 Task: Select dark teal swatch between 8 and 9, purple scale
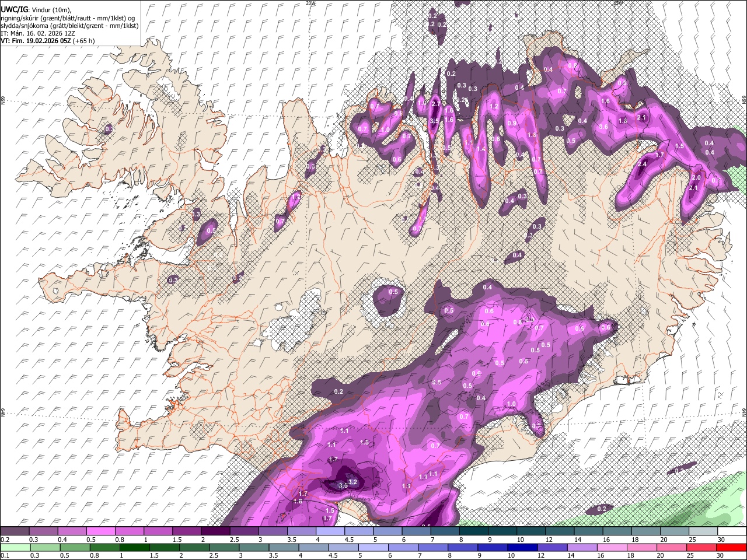tap(474, 531)
